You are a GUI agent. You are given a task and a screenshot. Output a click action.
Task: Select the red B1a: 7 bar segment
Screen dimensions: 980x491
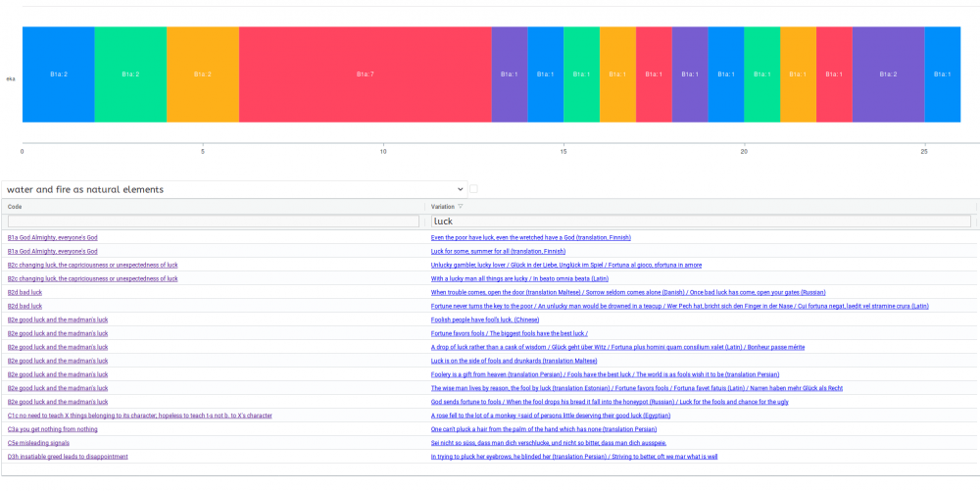pos(365,74)
